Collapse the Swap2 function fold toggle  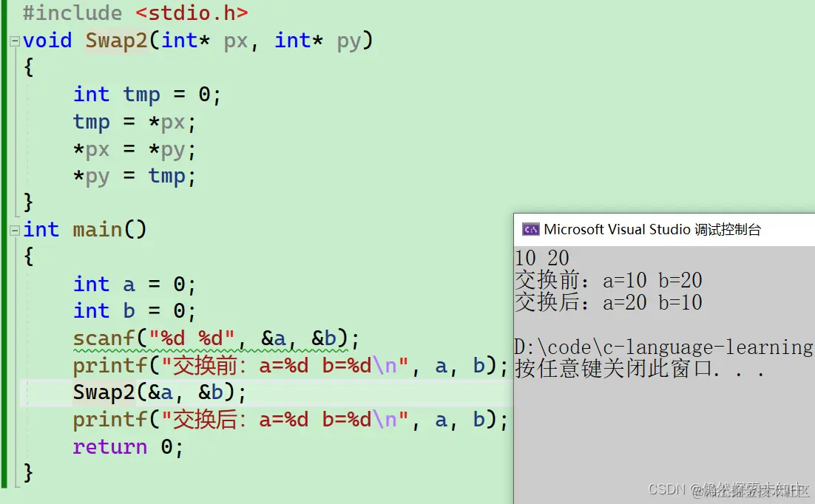15,41
